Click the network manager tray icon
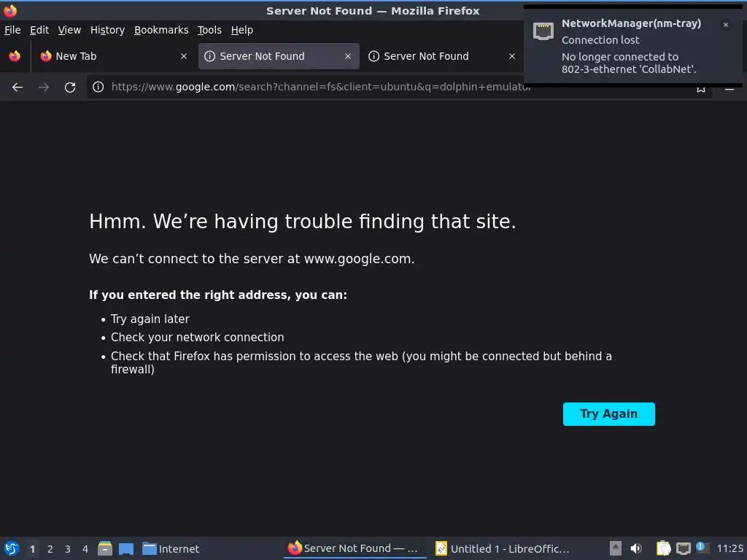Image resolution: width=747 pixels, height=560 pixels. (684, 548)
